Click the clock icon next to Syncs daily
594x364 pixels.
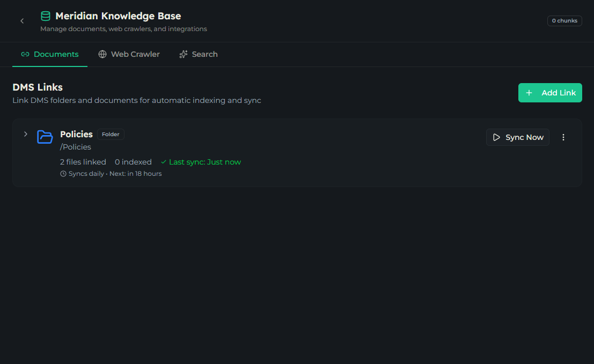(63, 174)
